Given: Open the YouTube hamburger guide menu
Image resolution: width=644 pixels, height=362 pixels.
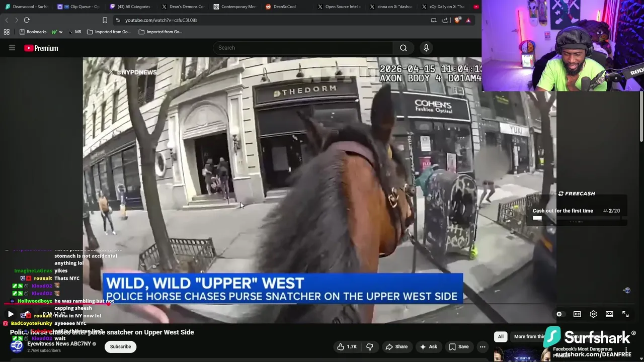Looking at the screenshot, I should [12, 48].
